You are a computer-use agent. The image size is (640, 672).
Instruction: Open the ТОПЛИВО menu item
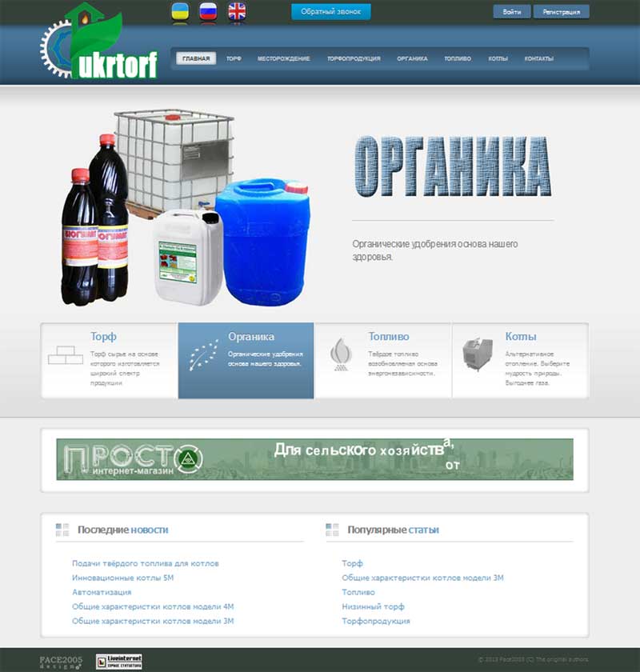click(x=458, y=58)
